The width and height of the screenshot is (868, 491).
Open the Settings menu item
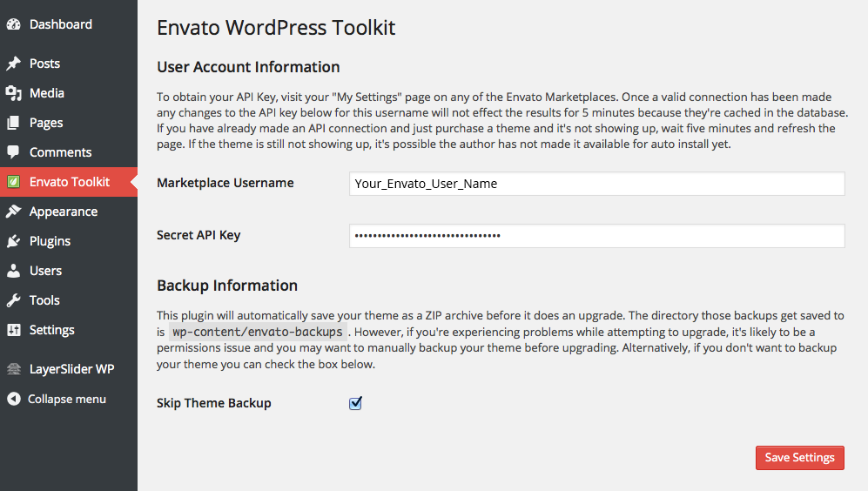pos(51,330)
